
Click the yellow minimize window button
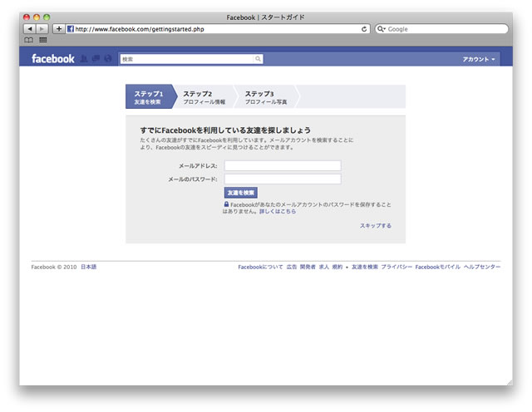click(37, 17)
